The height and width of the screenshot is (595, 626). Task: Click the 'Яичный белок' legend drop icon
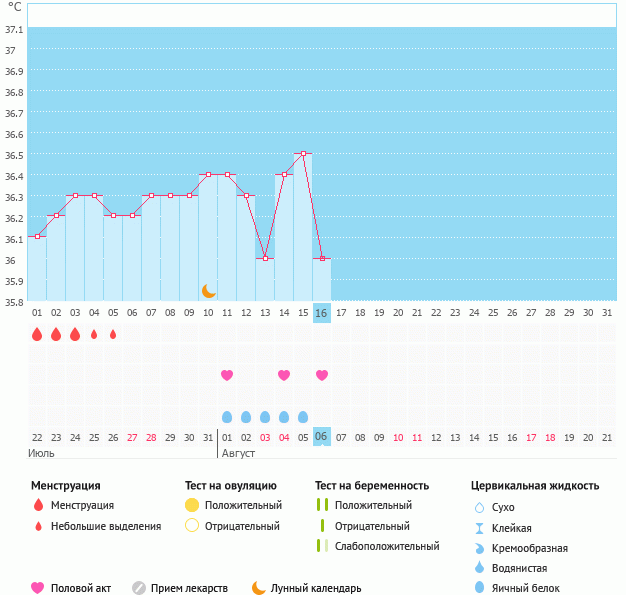479,588
